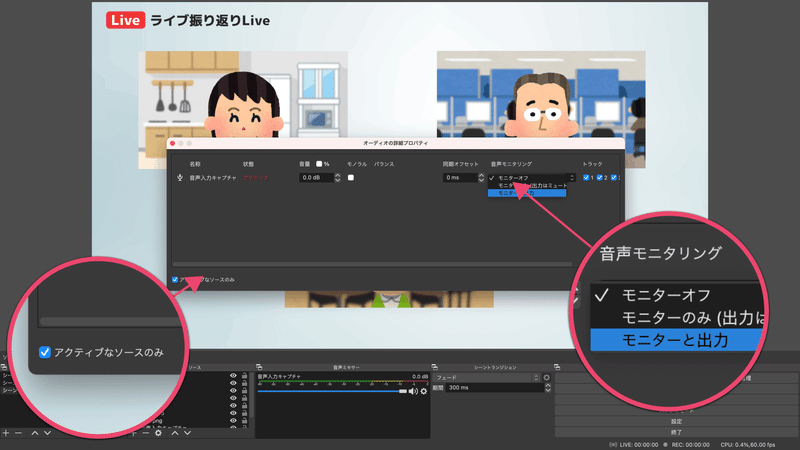The image size is (800, 450).
Task: Move the source down in the sources toolbar
Action: [187, 433]
